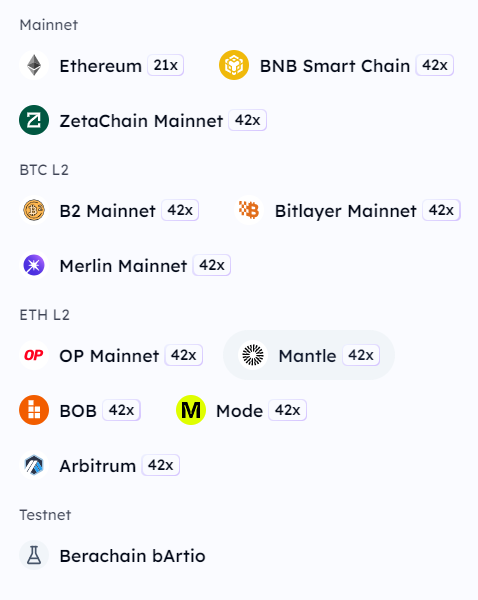Click the B2 Mainnet coin icon
Screen dimensions: 478x600
(34, 210)
